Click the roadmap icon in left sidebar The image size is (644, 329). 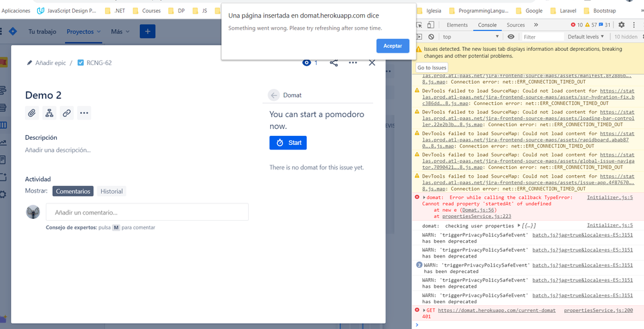pos(3,90)
